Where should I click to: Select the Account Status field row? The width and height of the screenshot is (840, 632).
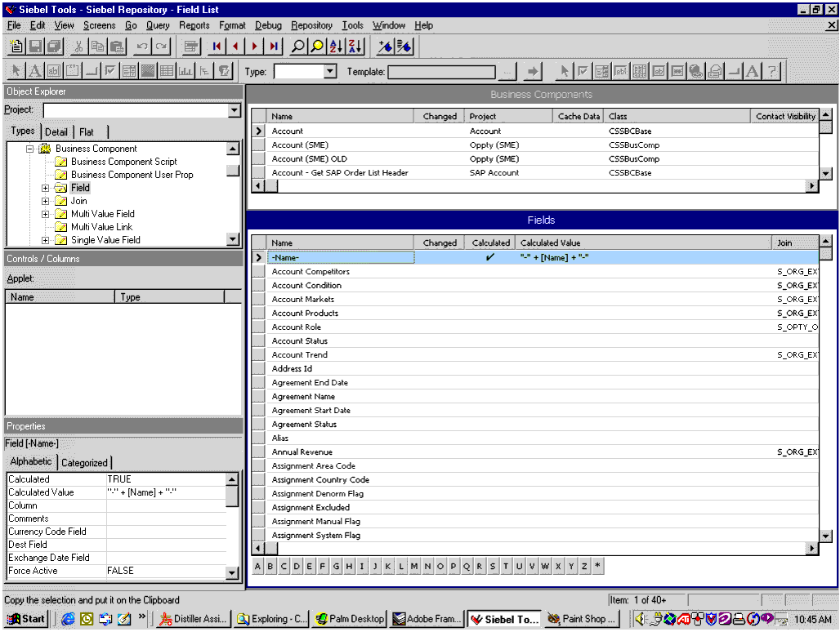click(300, 340)
